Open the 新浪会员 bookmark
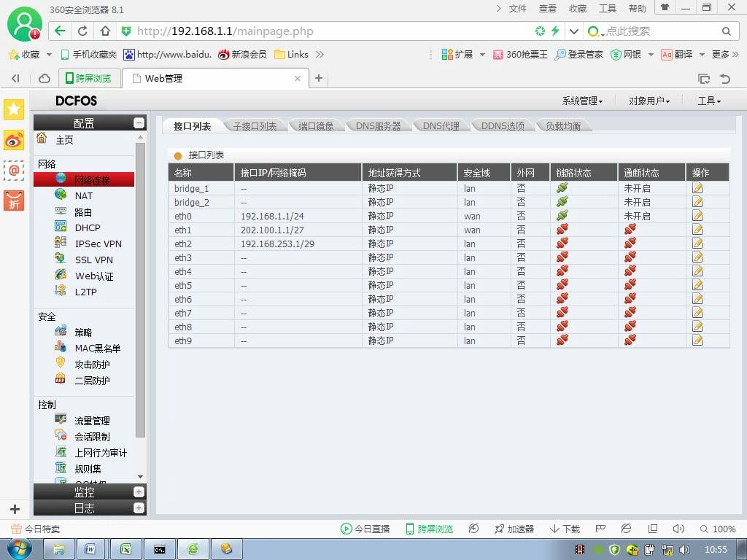Screen dimensions: 747x560 click(242, 54)
